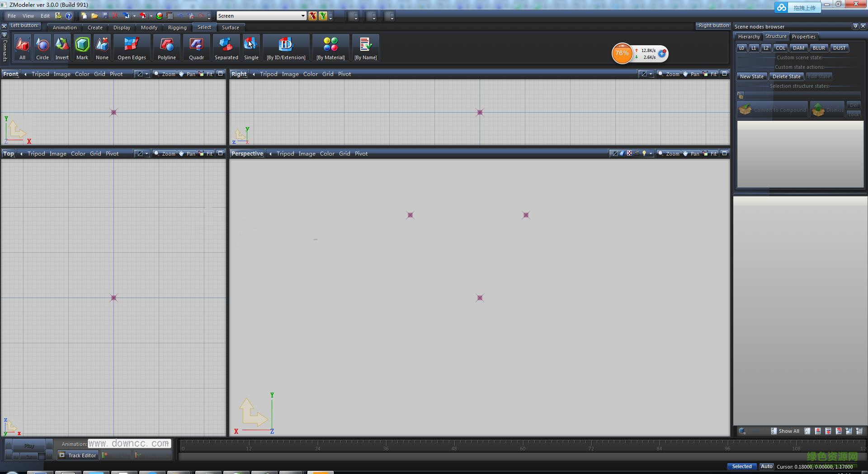This screenshot has width=868, height=474.
Task: Click the help question mark icon
Action: pyautogui.click(x=69, y=16)
